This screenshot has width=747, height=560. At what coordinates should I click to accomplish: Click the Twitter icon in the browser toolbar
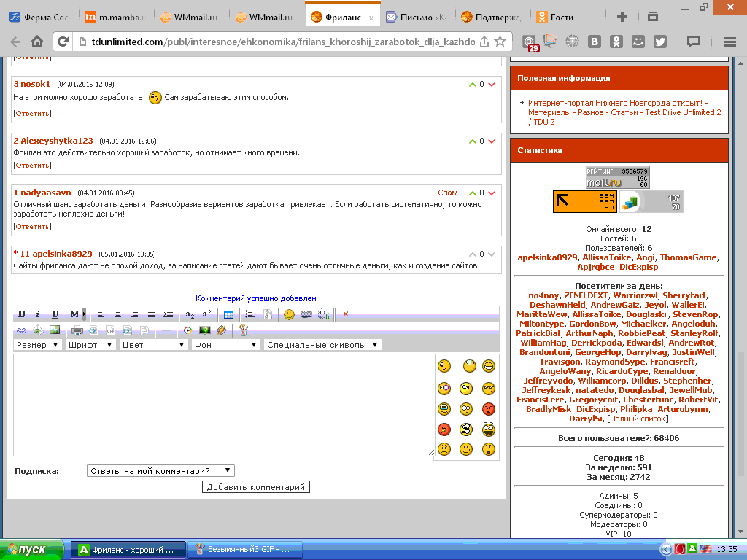click(660, 42)
